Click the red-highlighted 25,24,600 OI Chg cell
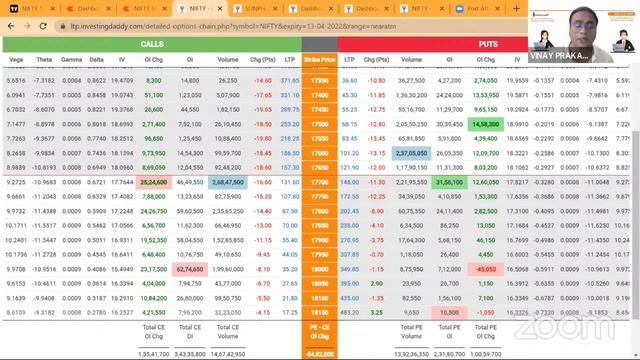Image resolution: width=640 pixels, height=360 pixels. (x=153, y=182)
